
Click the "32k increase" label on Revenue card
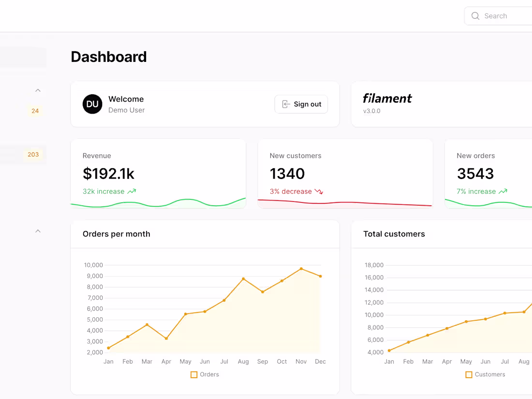pos(103,191)
